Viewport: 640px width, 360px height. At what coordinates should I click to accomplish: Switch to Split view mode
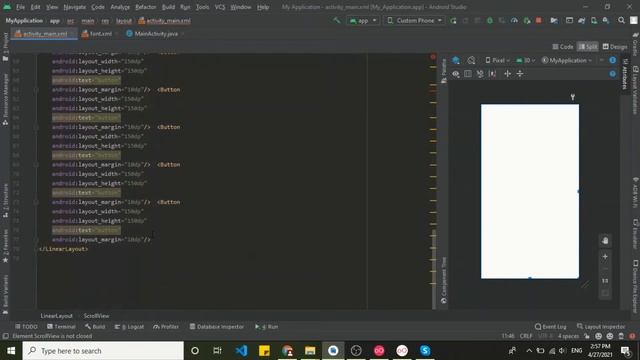click(x=588, y=47)
